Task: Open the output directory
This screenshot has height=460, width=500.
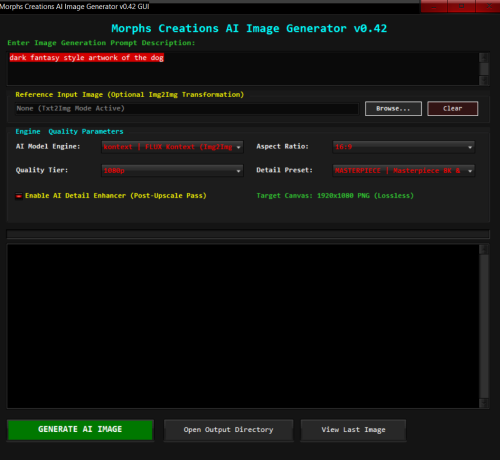Action: (228, 430)
